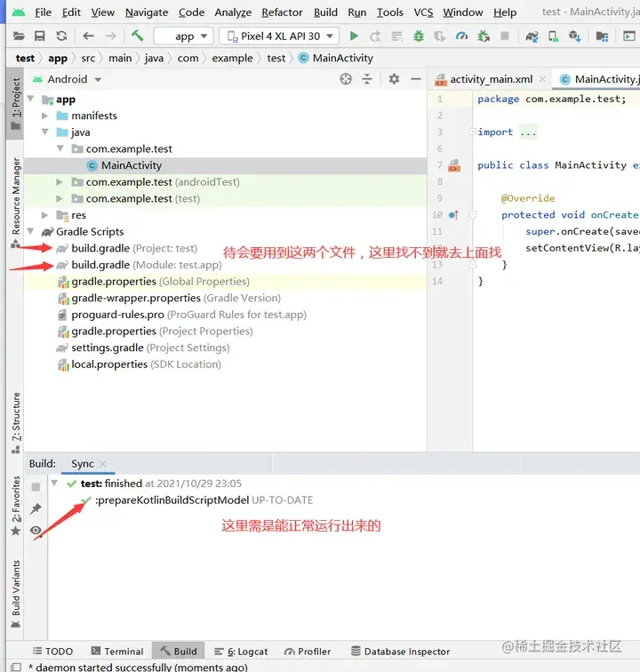Hide the Project panel with minus icon

click(x=416, y=79)
